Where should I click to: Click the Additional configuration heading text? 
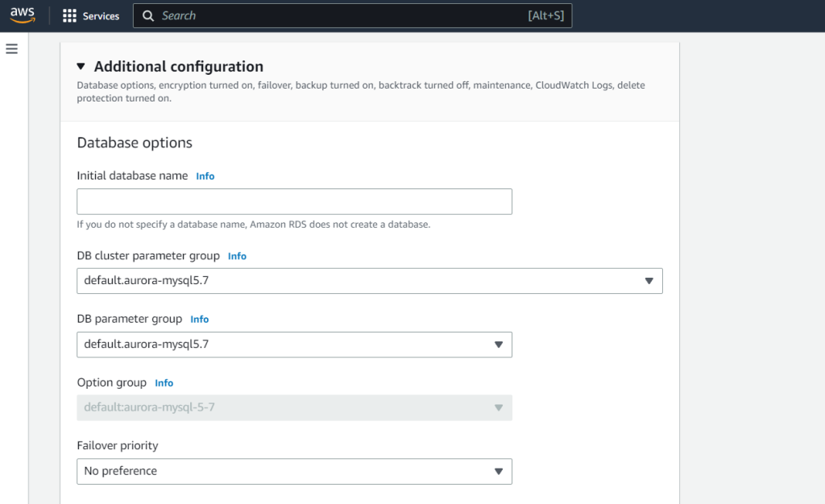coord(179,67)
